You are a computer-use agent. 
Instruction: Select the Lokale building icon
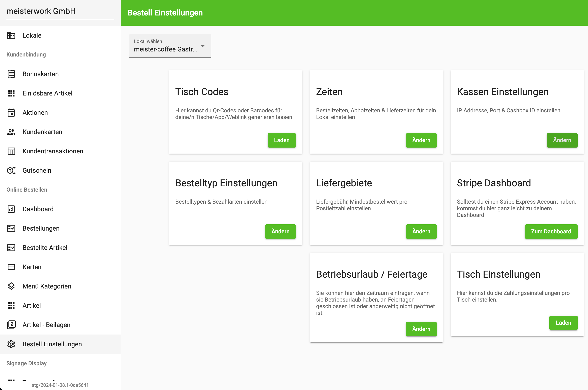coord(11,35)
